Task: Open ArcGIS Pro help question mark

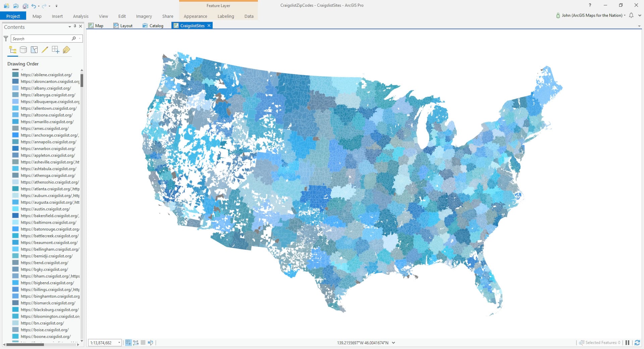Action: tap(590, 5)
